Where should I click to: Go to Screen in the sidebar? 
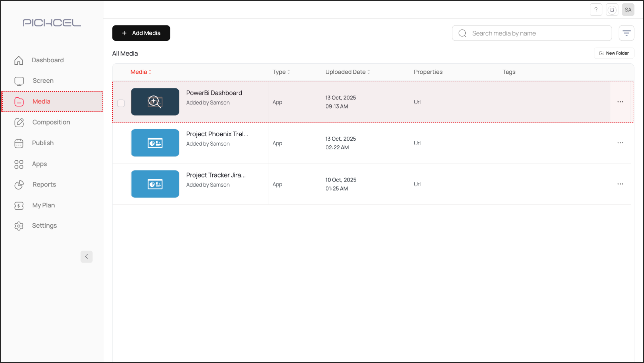coord(43,81)
